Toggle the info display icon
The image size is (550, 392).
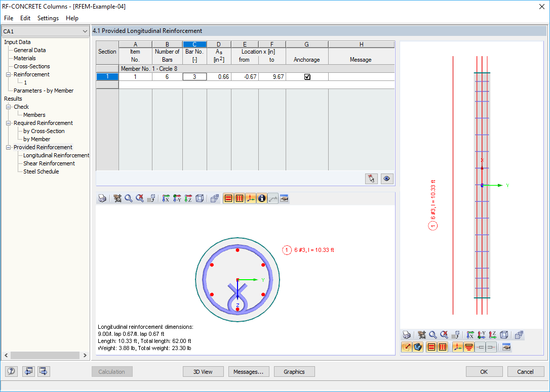(x=262, y=198)
